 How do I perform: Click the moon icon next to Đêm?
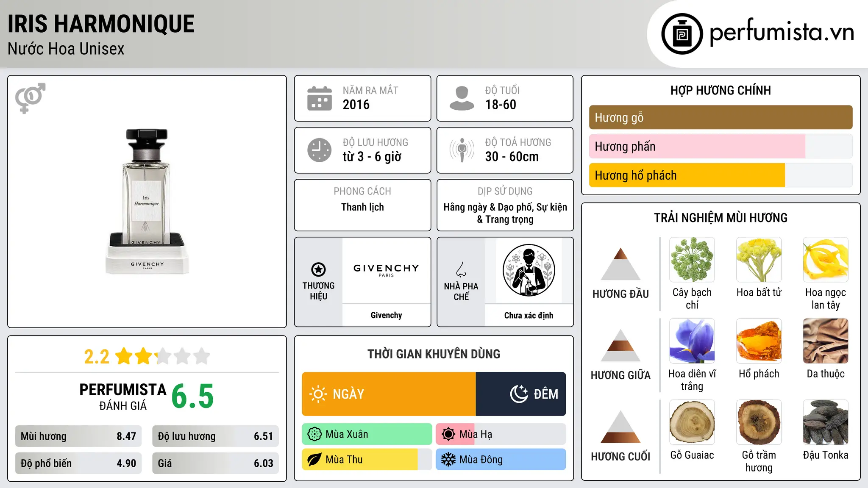519,394
